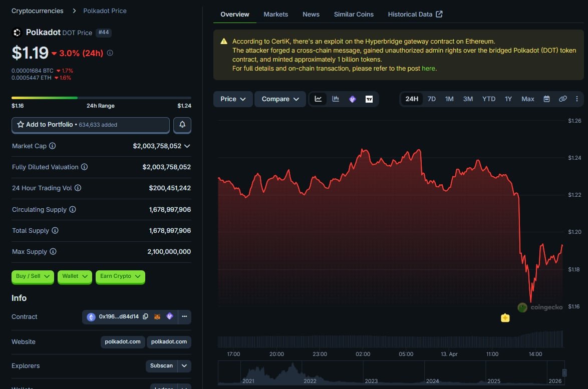This screenshot has width=588, height=389.
Task: Click the MetaMask fox icon for the contract
Action: coord(157,316)
